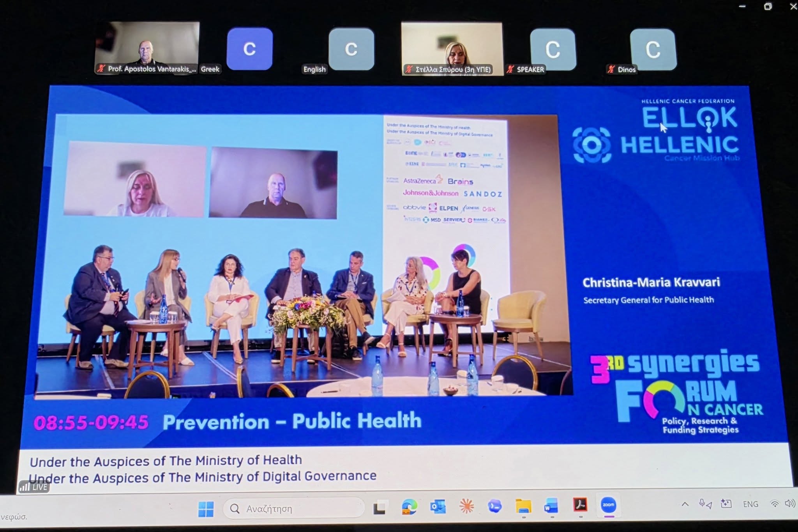The width and height of the screenshot is (798, 532).
Task: Click the muted mic icon beside Prof. Apostolos Vantarakis
Action: (101, 69)
